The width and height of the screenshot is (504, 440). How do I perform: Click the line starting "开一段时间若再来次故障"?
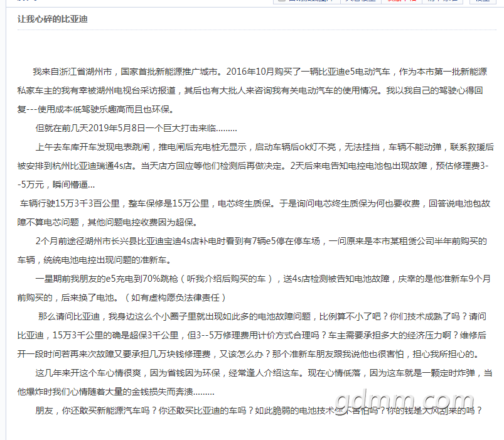pyautogui.click(x=249, y=354)
